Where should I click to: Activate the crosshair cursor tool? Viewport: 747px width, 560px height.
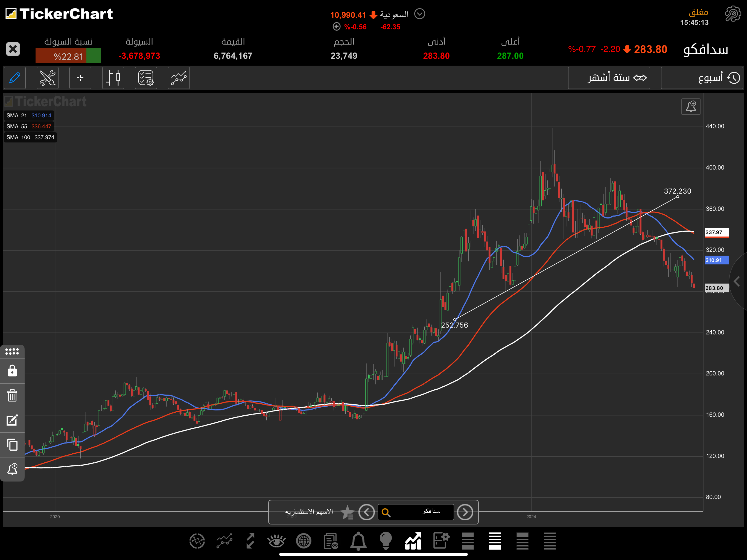pyautogui.click(x=80, y=78)
